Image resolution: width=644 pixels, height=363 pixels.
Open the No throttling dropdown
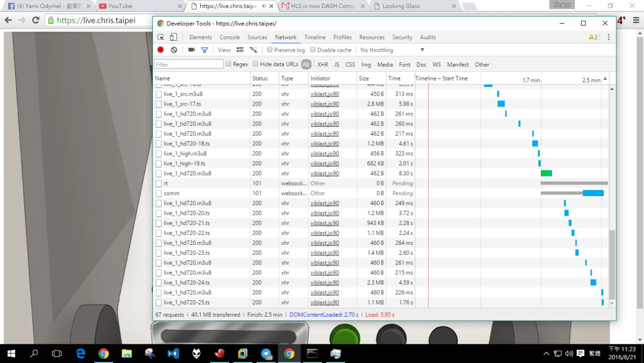tap(392, 50)
